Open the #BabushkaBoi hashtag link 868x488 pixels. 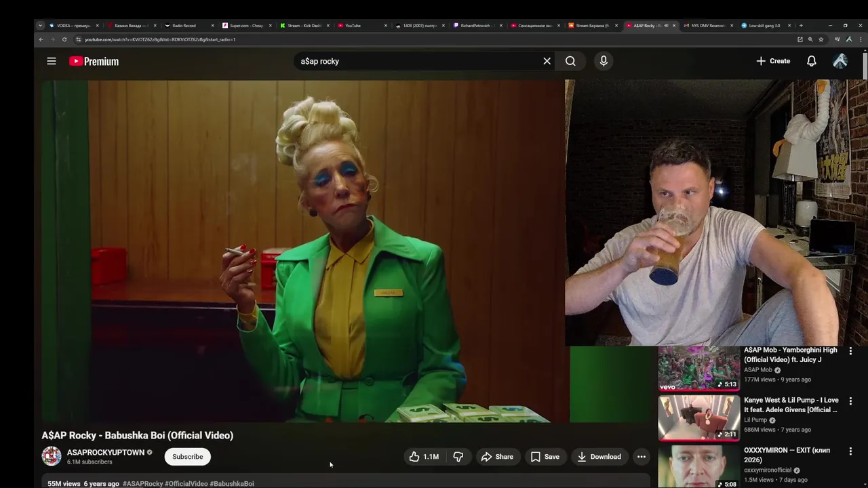click(x=232, y=484)
